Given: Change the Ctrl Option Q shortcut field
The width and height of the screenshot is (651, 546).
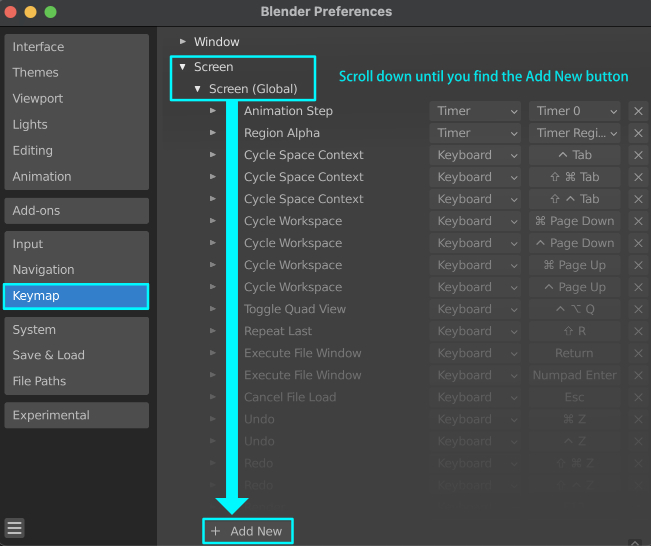Looking at the screenshot, I should (x=575, y=309).
